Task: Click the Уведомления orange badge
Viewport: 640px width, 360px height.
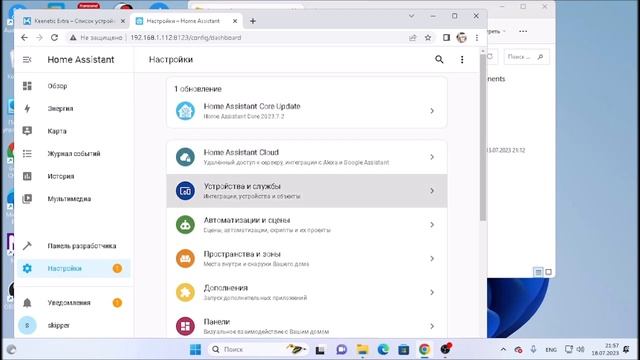Action: (117, 302)
